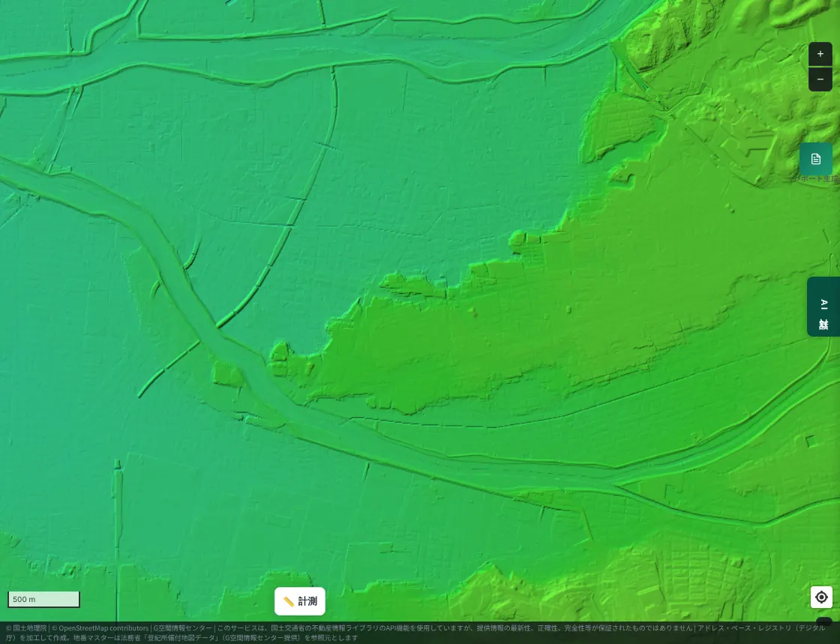Click the report generation document icon
The width and height of the screenshot is (840, 644).
(x=815, y=159)
